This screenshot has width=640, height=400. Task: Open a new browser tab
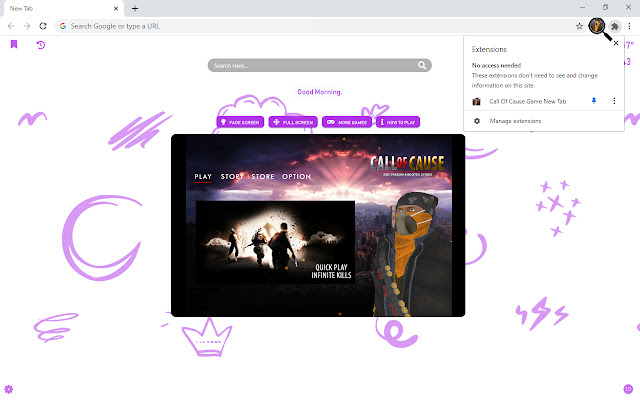coord(135,8)
